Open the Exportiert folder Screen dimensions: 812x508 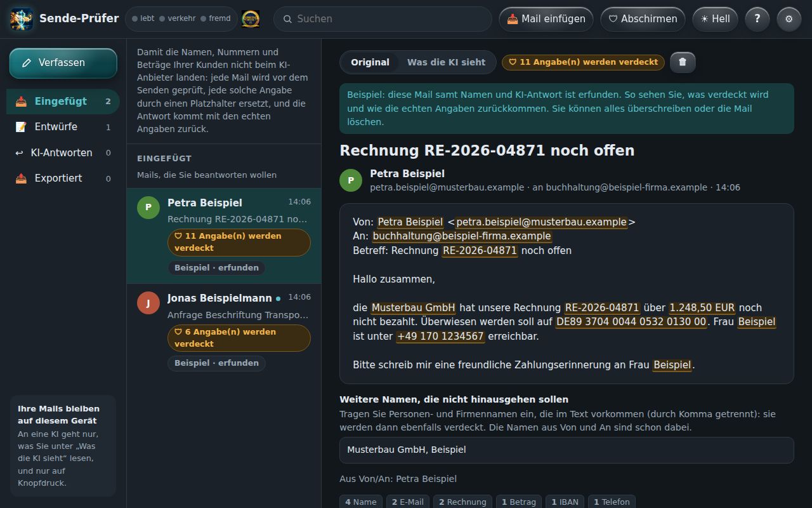click(x=63, y=178)
